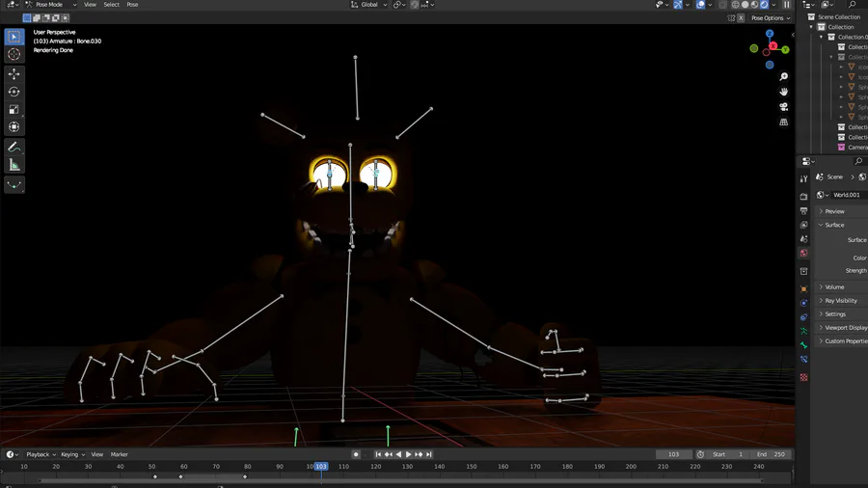The height and width of the screenshot is (488, 868).
Task: Expand the Ray Visibility panel
Action: point(841,301)
